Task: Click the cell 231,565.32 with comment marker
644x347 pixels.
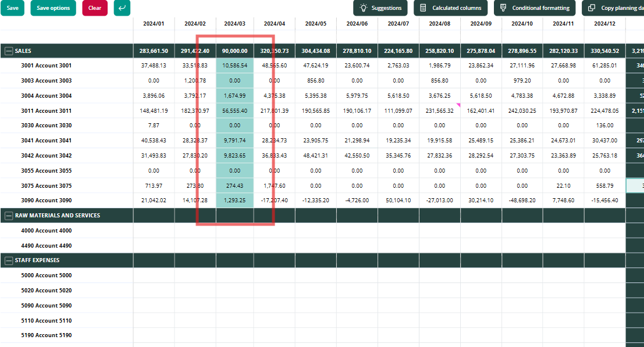Action: [x=439, y=111]
